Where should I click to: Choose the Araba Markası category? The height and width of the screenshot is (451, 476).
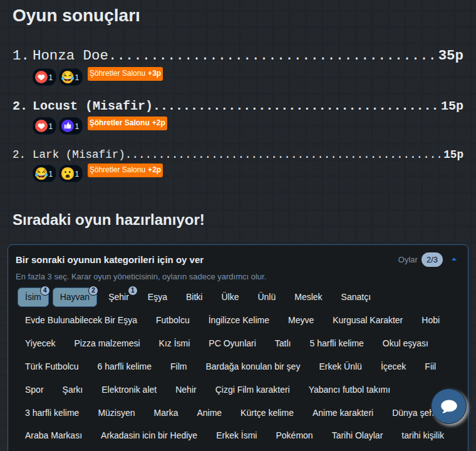[53, 435]
